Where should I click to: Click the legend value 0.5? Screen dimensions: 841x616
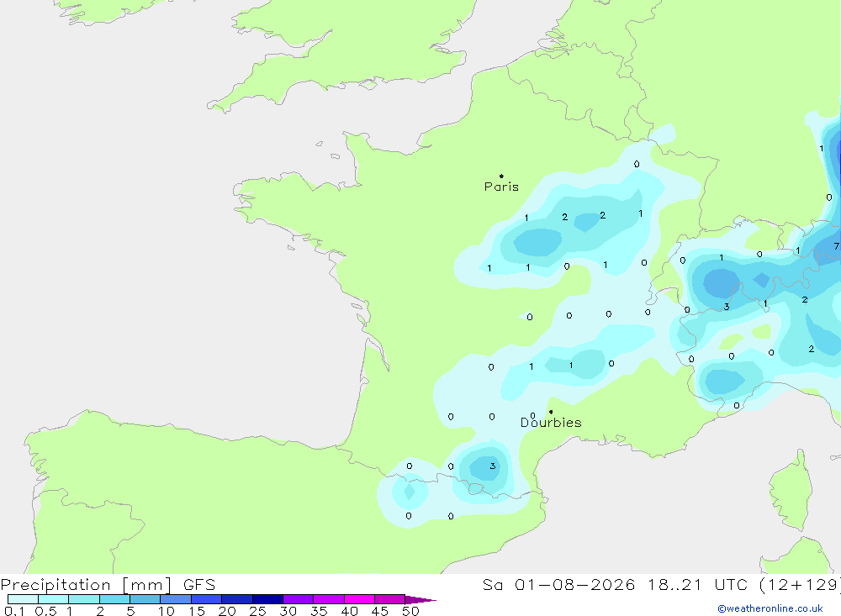pyautogui.click(x=45, y=611)
